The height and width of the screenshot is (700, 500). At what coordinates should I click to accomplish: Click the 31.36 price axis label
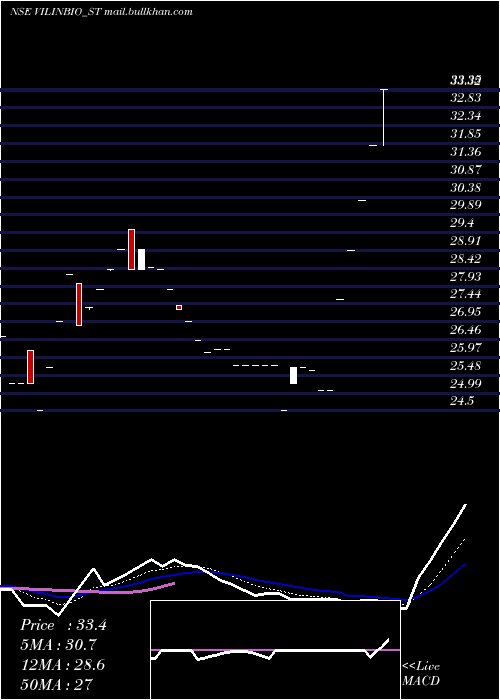(466, 152)
